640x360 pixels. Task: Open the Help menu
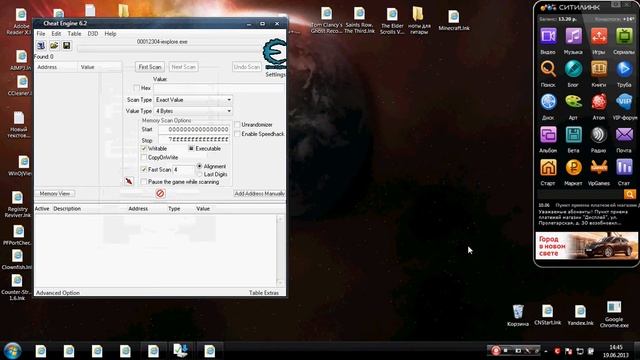110,34
